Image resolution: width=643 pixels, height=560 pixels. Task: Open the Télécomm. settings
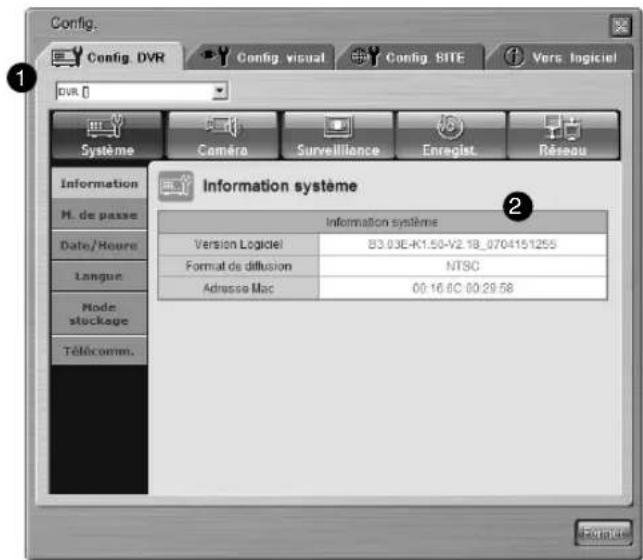pos(99,351)
